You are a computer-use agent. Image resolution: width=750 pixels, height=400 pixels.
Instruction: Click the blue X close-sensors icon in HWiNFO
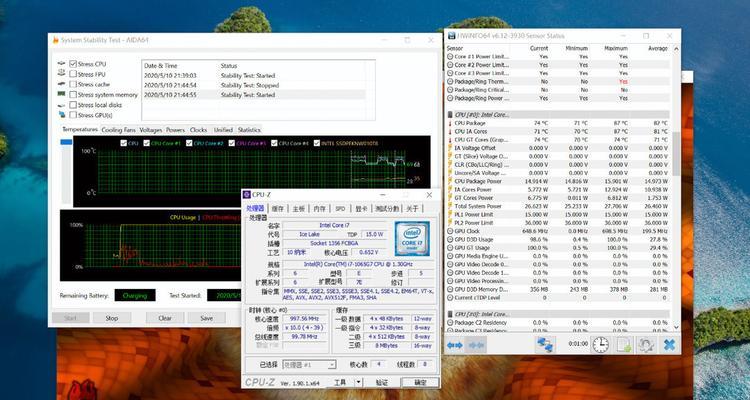click(670, 344)
